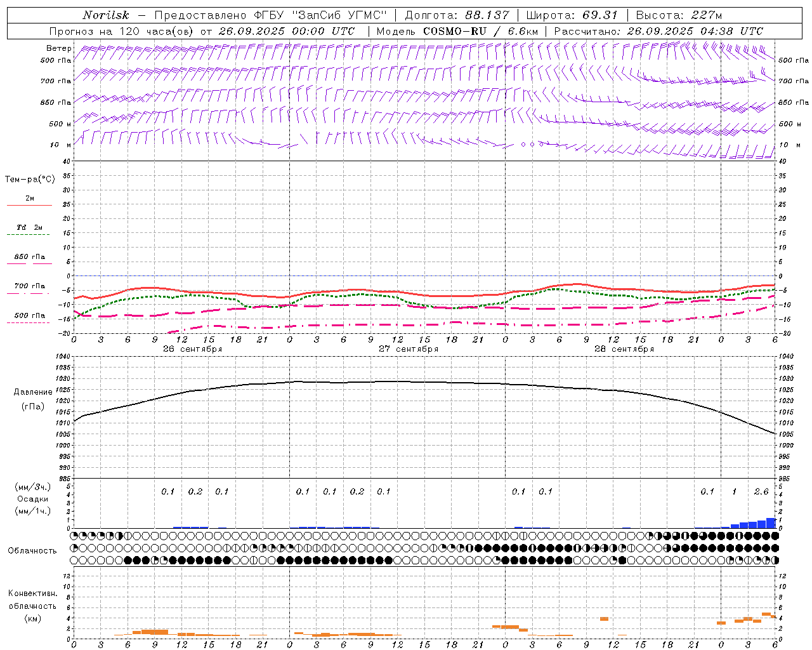This screenshot has height=650, width=812.
Task: Click the Norilsk station title
Action: coord(105,15)
